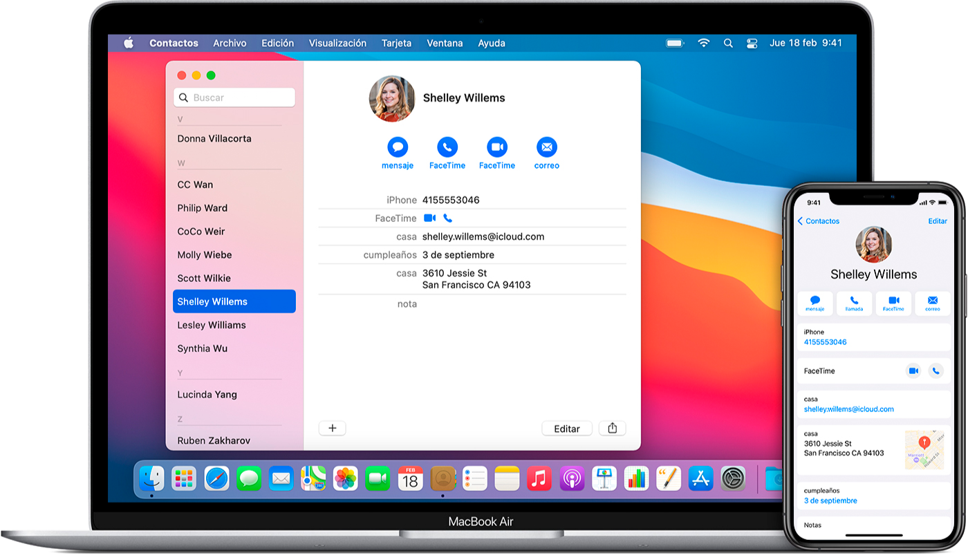This screenshot has height=560, width=968.
Task: Click the blue mensaje icon in Mac Contacts
Action: point(398,147)
